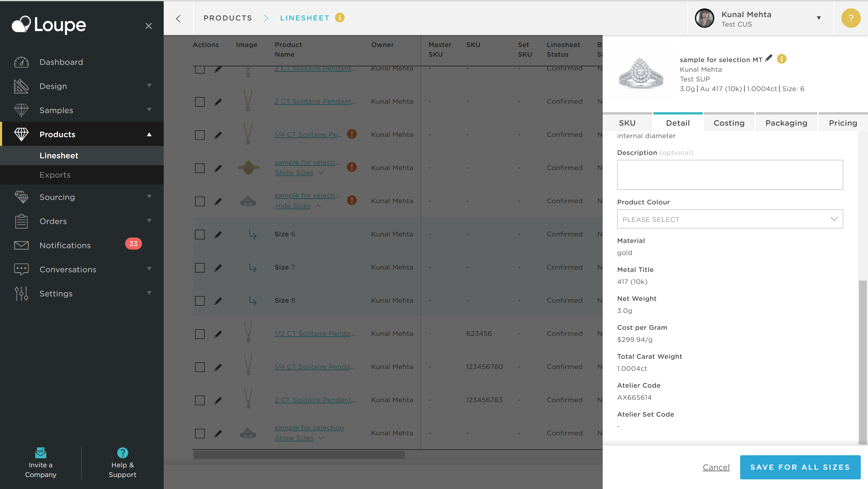868x489 pixels.
Task: Collapse the Products menu arrow
Action: pyautogui.click(x=149, y=134)
